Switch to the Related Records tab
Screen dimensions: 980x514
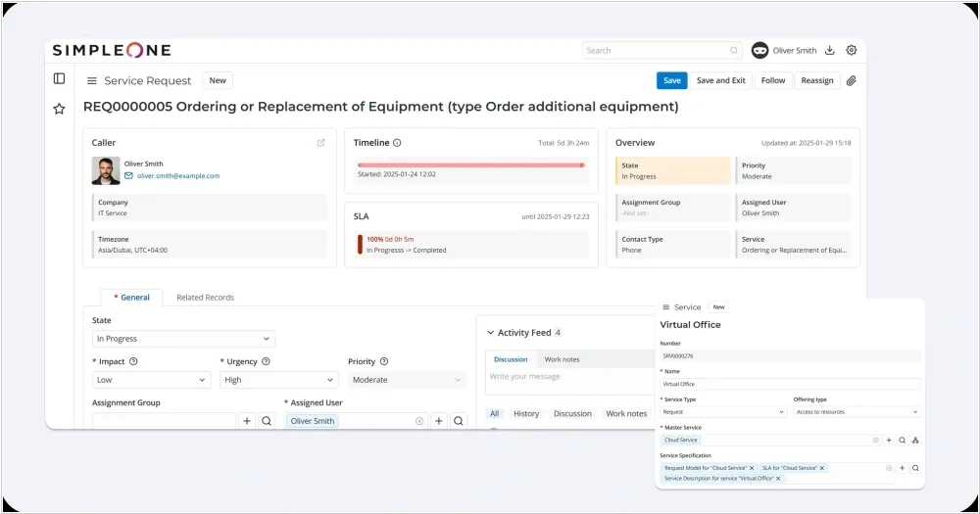205,298
